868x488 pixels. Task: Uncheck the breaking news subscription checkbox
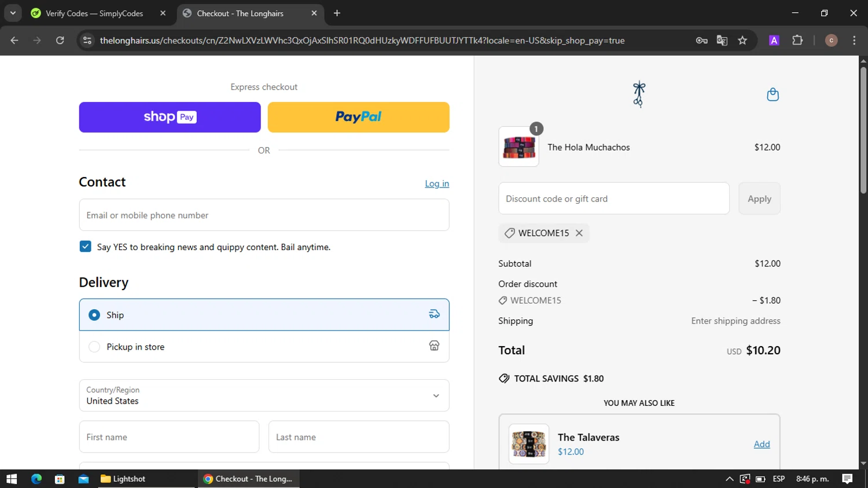point(85,247)
